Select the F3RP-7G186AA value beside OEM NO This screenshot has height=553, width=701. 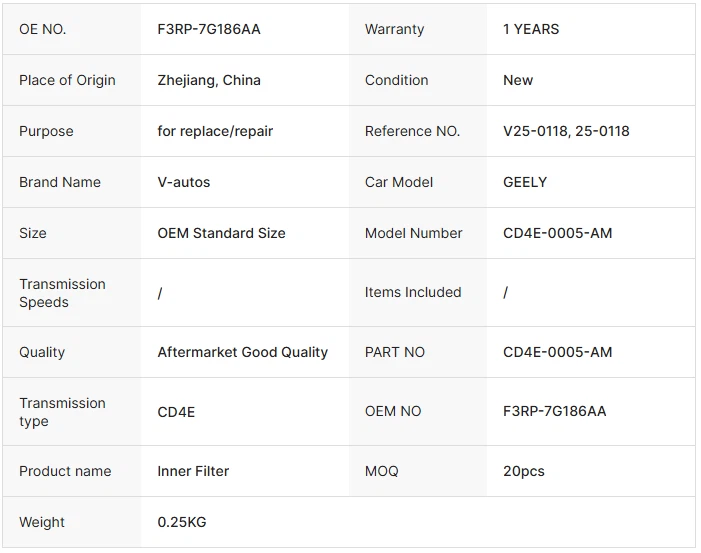tap(554, 411)
